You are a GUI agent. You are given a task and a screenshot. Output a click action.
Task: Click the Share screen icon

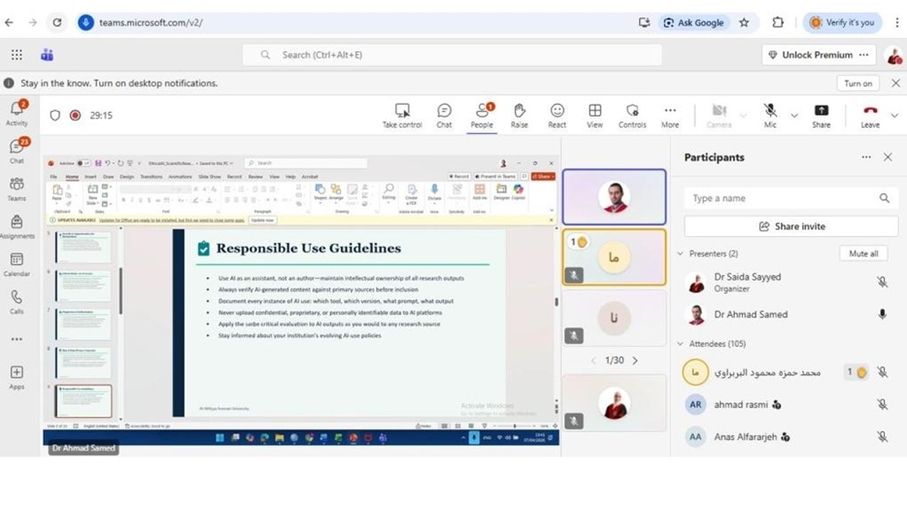click(x=821, y=115)
